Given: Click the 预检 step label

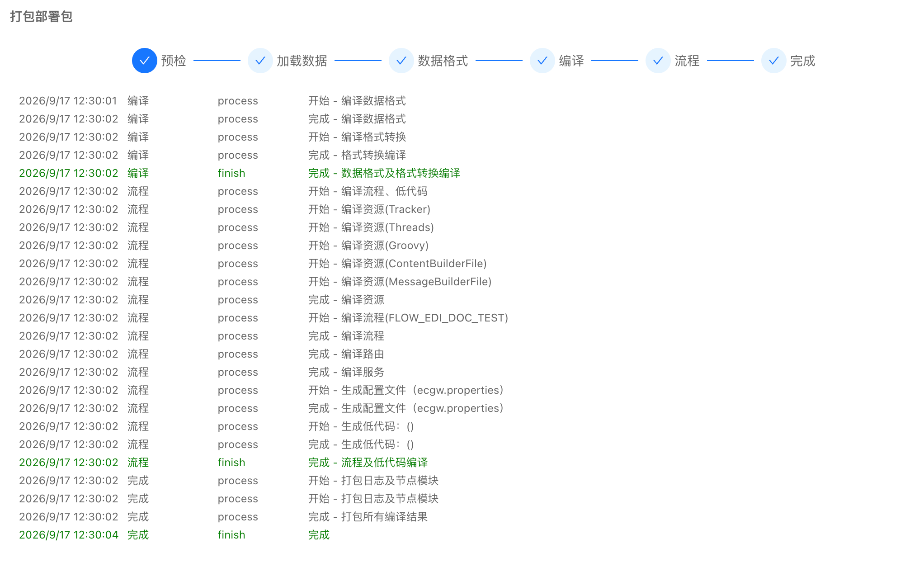Looking at the screenshot, I should pos(174,61).
